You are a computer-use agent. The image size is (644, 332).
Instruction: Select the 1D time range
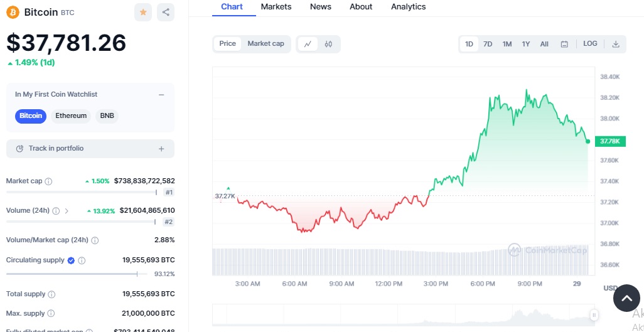[469, 44]
